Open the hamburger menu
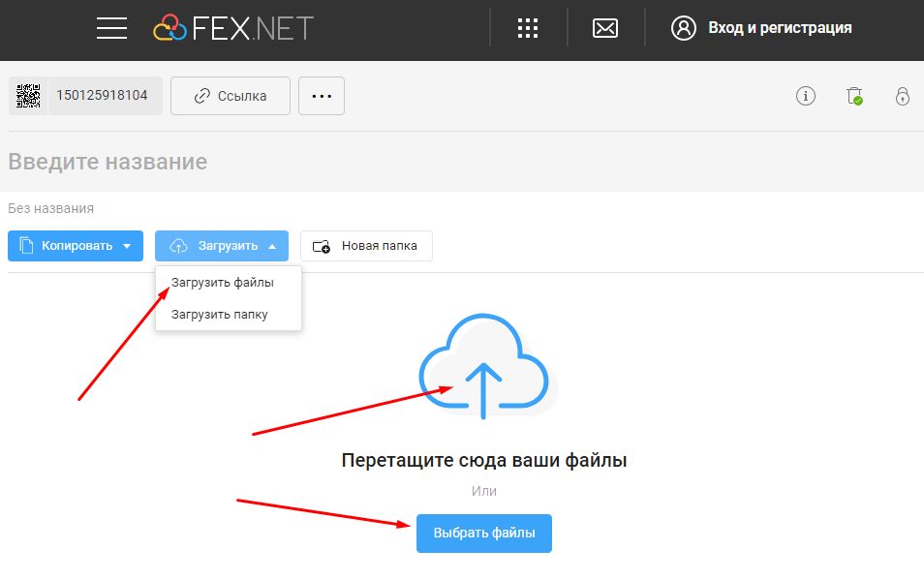The height and width of the screenshot is (580, 924). 112,28
